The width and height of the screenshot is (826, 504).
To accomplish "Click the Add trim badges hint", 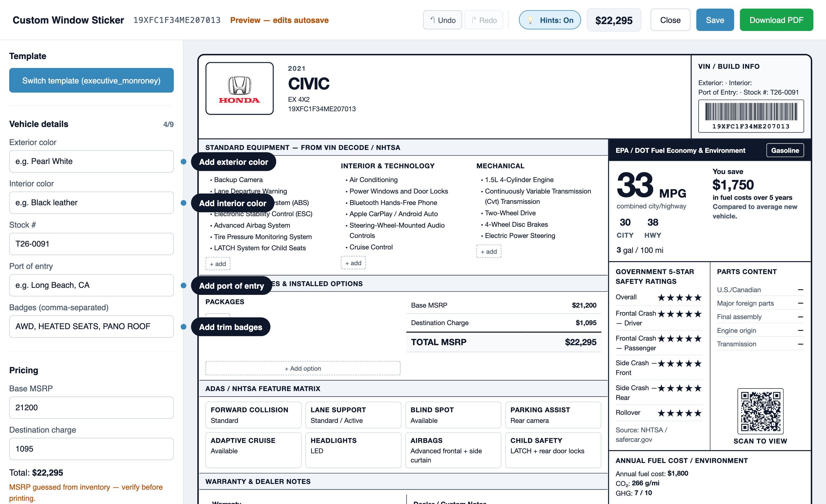I will 231,327.
